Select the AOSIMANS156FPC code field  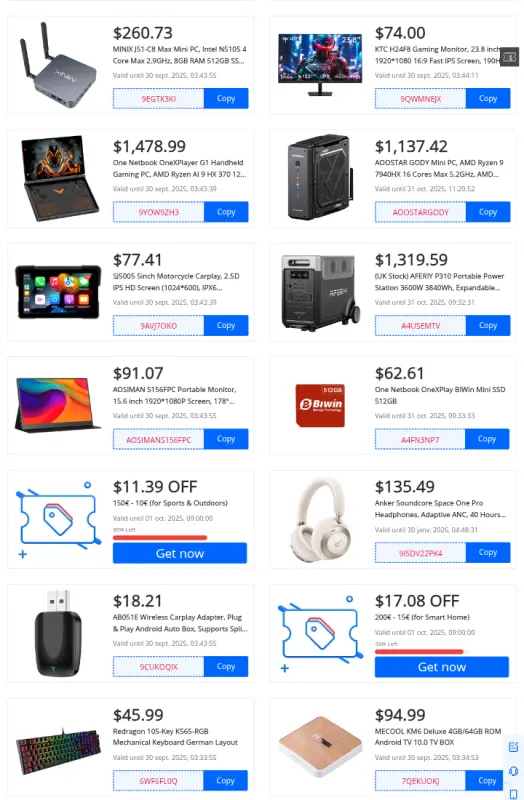pos(159,439)
